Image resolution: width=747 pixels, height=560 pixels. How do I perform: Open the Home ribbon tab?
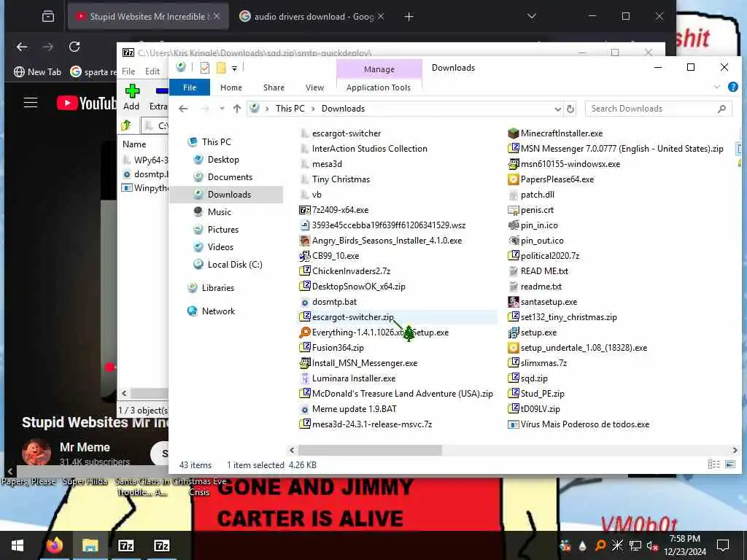(x=231, y=87)
